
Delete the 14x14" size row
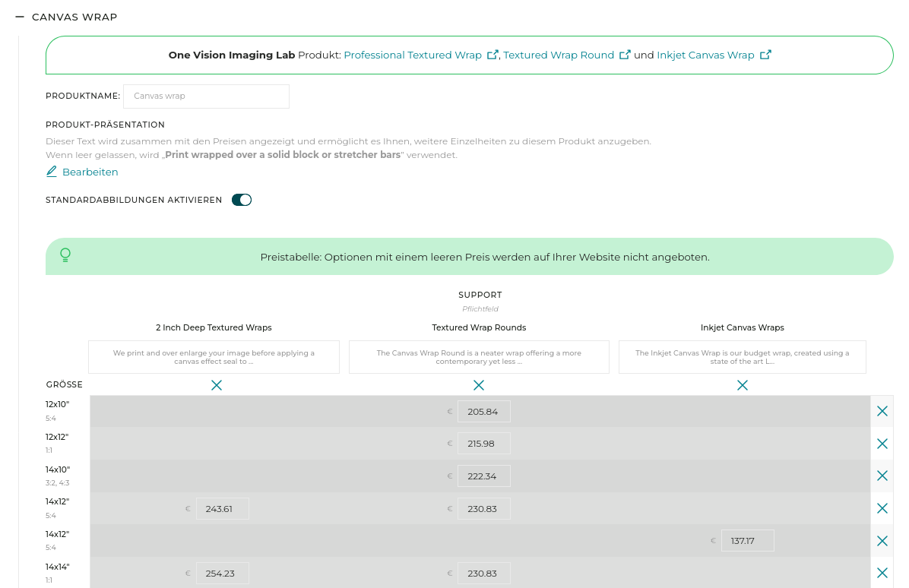(882, 573)
